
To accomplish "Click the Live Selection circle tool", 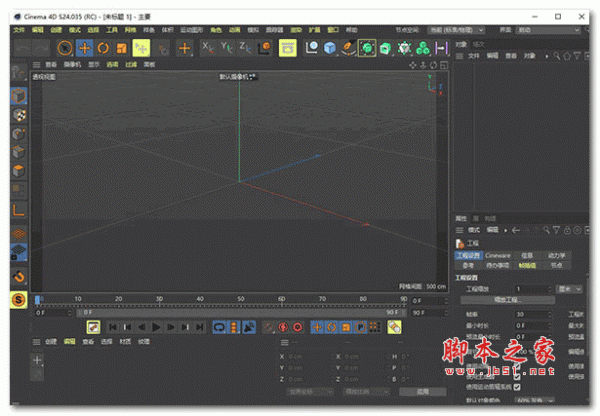I will pyautogui.click(x=65, y=48).
